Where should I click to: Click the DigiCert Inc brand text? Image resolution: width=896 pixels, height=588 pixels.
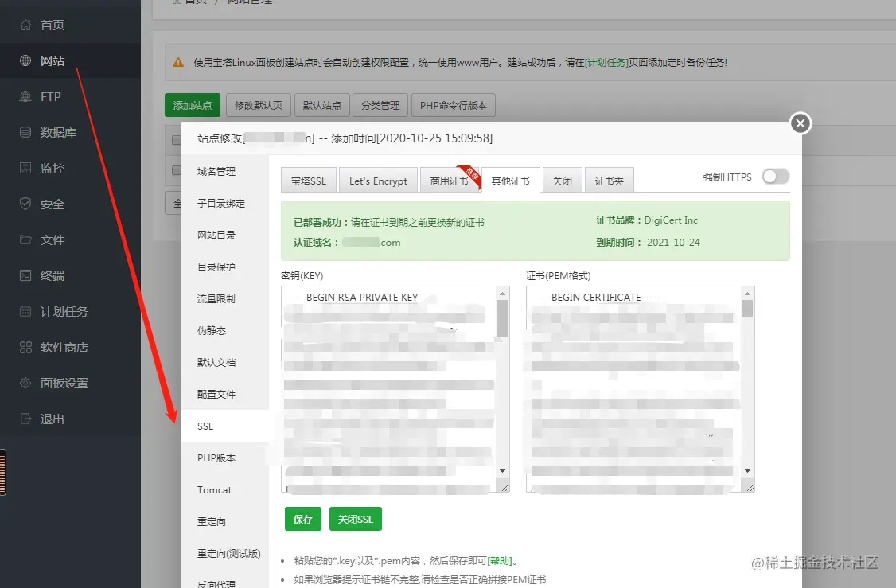[x=671, y=220]
